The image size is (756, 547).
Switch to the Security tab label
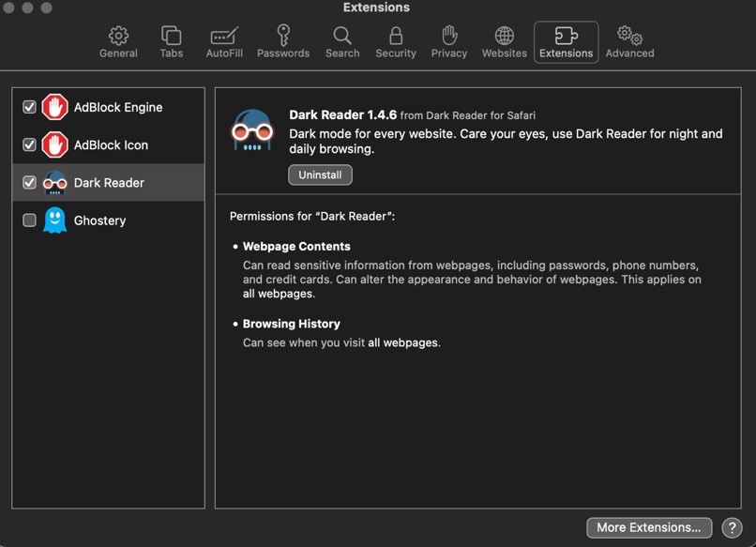pyautogui.click(x=396, y=53)
